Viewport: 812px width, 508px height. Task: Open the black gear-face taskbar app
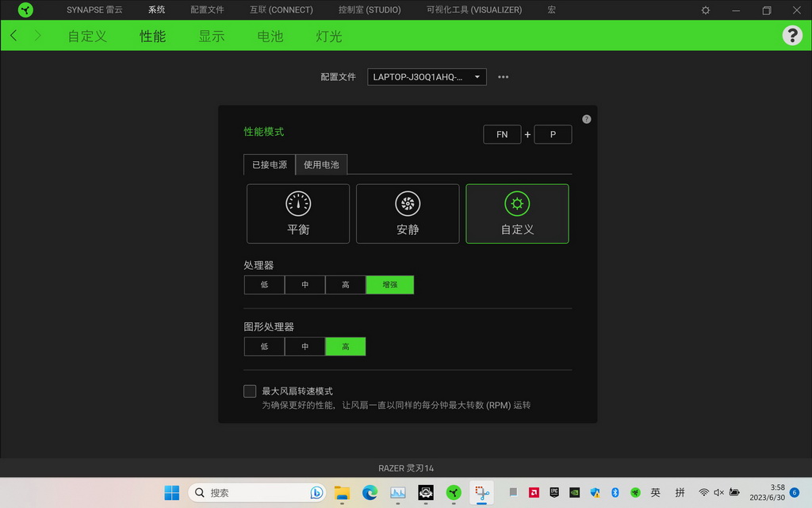pos(426,492)
